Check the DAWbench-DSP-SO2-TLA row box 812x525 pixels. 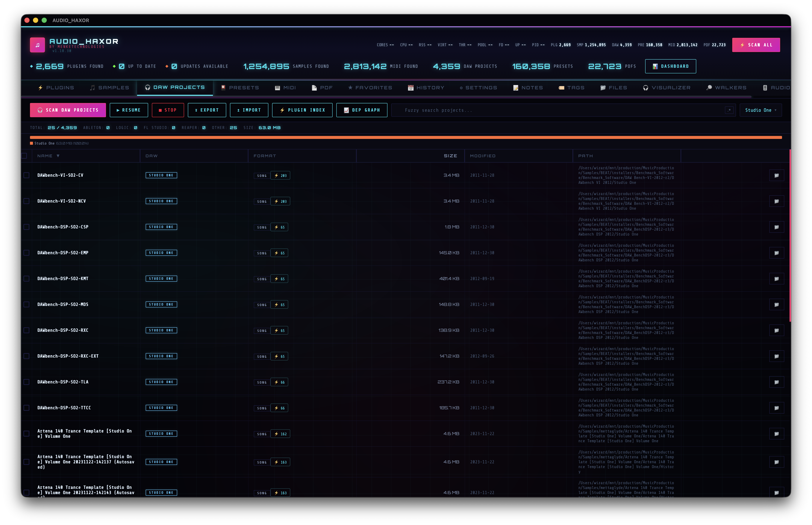tap(26, 382)
